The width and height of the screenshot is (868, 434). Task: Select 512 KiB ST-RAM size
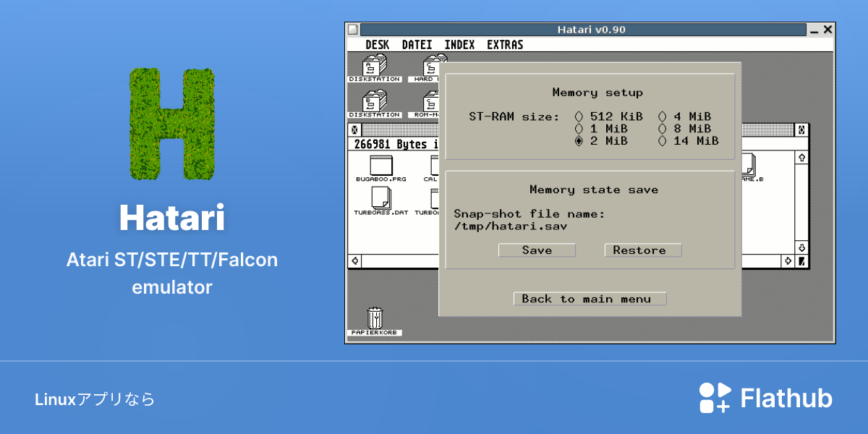[610, 116]
